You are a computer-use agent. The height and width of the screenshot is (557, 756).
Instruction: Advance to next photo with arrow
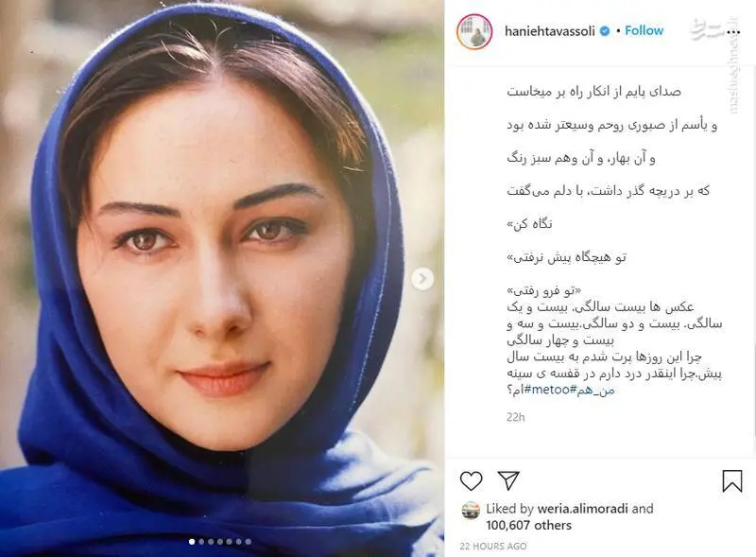point(422,278)
